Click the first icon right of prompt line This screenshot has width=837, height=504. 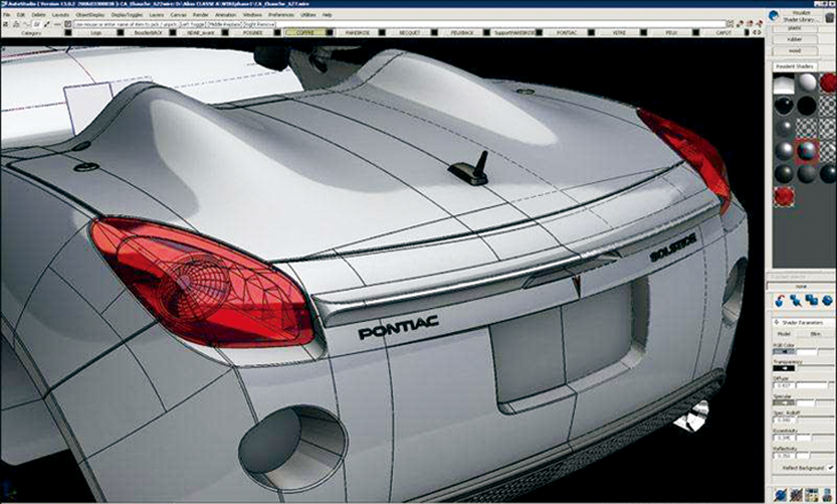point(729,24)
